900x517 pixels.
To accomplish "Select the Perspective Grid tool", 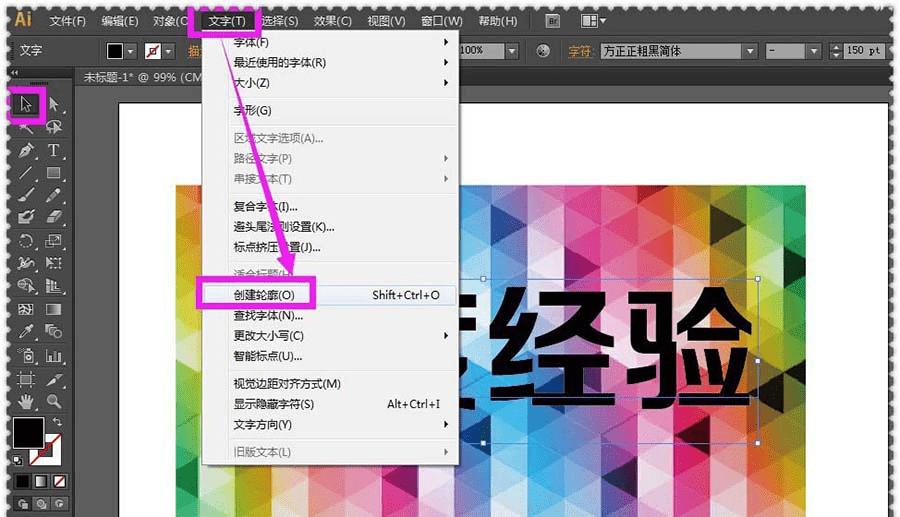I will coord(53,285).
